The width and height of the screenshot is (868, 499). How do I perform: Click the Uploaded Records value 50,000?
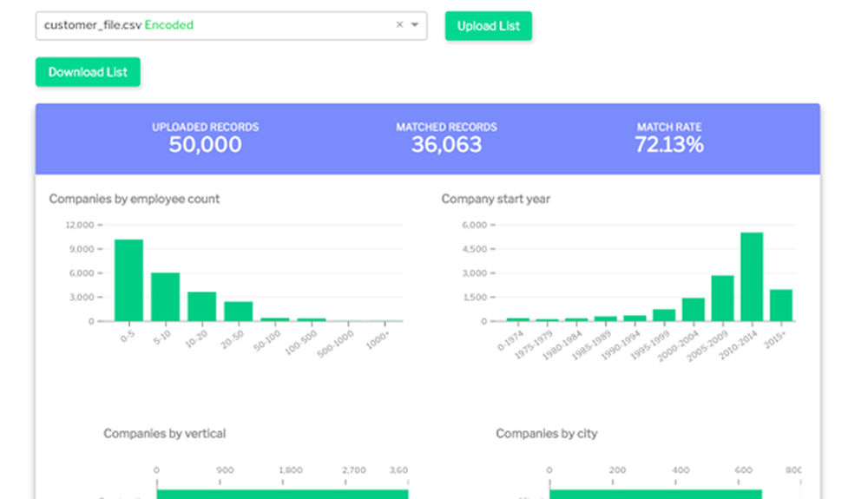coord(205,144)
